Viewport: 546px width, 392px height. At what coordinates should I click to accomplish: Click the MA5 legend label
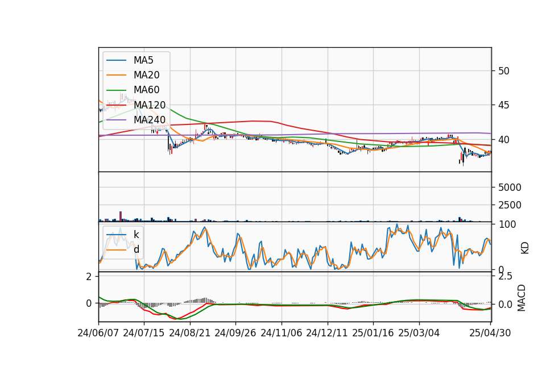pyautogui.click(x=143, y=60)
